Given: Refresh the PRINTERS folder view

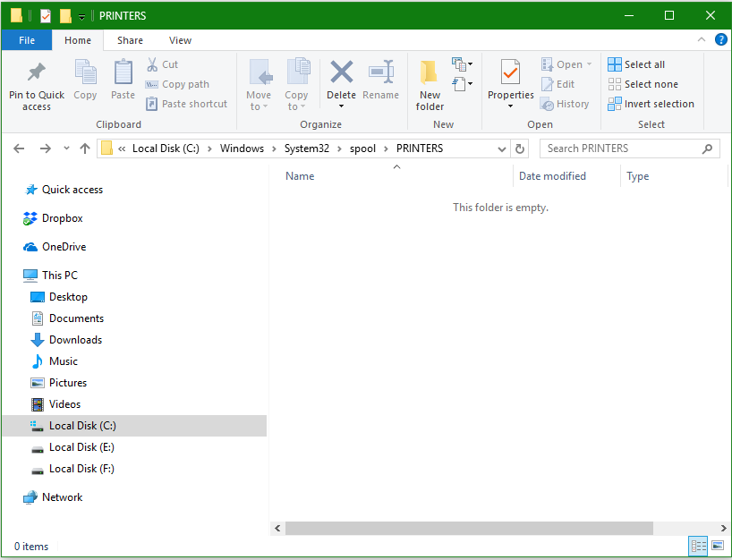Looking at the screenshot, I should [x=521, y=148].
